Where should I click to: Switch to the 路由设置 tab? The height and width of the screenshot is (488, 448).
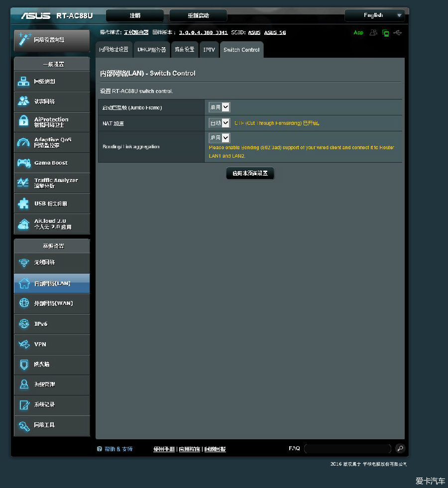point(185,49)
